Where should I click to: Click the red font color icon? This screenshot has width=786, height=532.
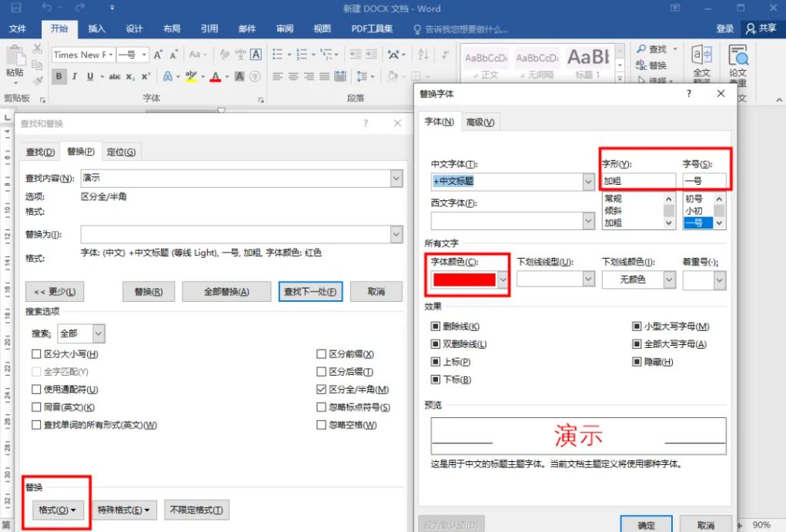216,77
